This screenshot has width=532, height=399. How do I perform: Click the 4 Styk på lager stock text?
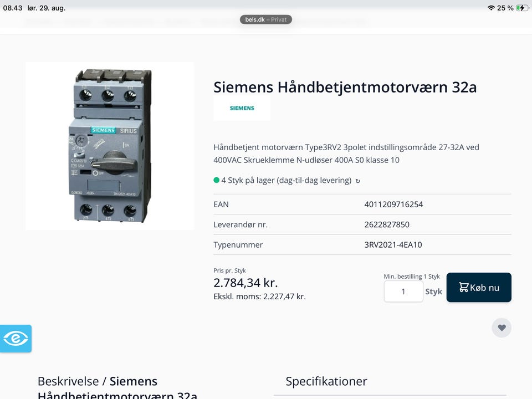pos(287,180)
